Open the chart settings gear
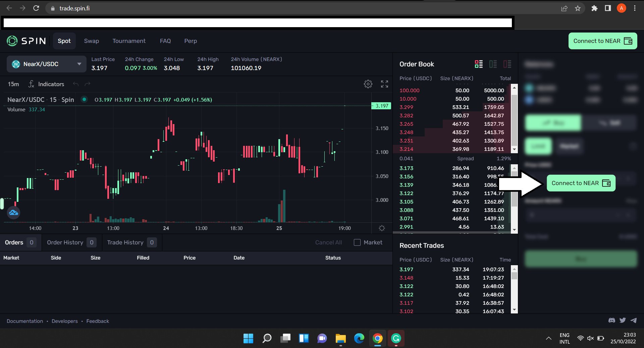 368,84
